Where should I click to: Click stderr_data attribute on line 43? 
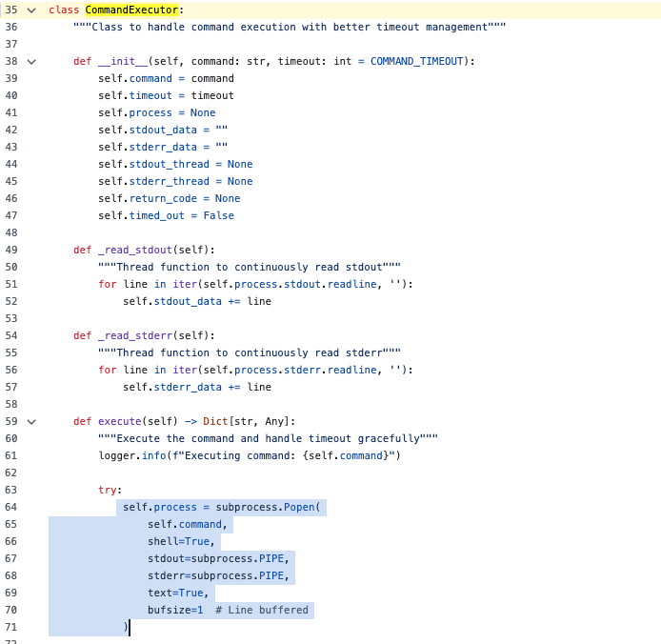click(x=163, y=148)
